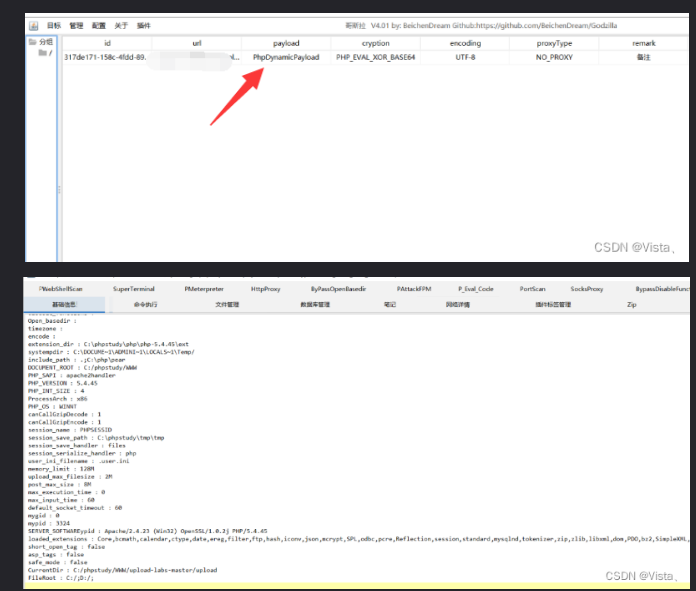This screenshot has width=696, height=591.
Task: Select the '/' subfolder in group tree
Action: (x=46, y=53)
